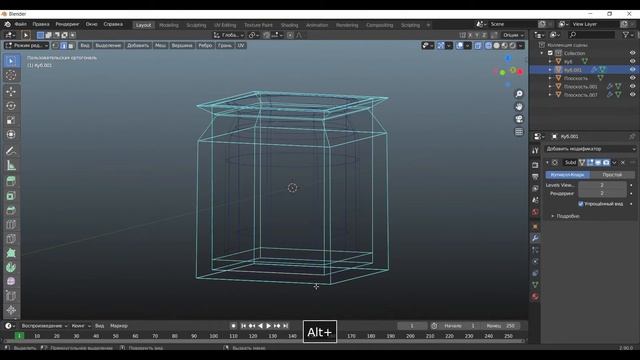Select the Select Box tool
Viewport: 640px width, 360px height.
(x=11, y=61)
